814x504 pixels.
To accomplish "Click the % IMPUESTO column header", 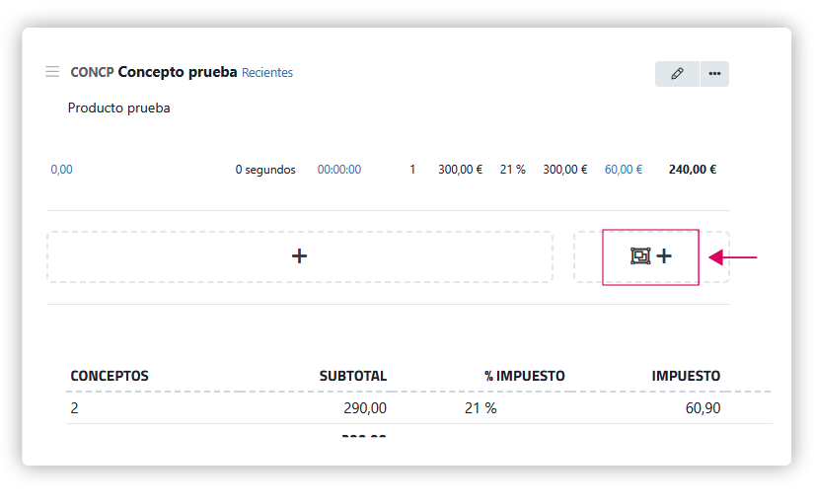I will pos(524,376).
